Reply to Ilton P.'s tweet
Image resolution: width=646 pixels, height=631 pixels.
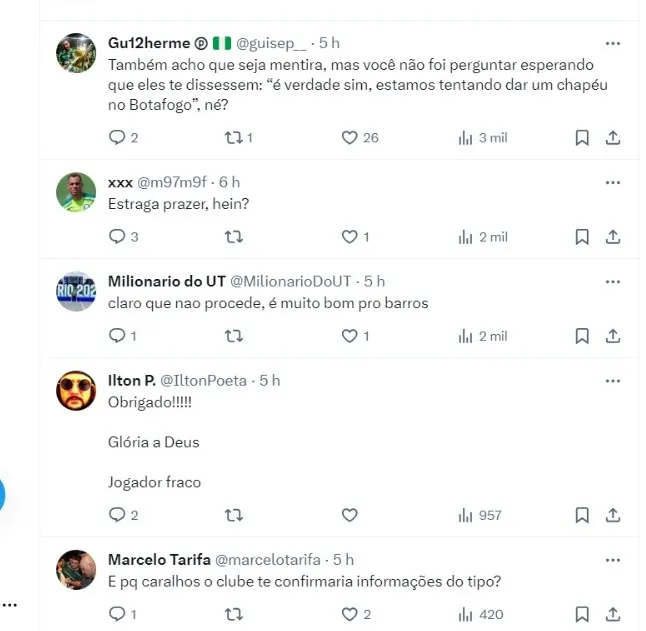[x=116, y=516]
